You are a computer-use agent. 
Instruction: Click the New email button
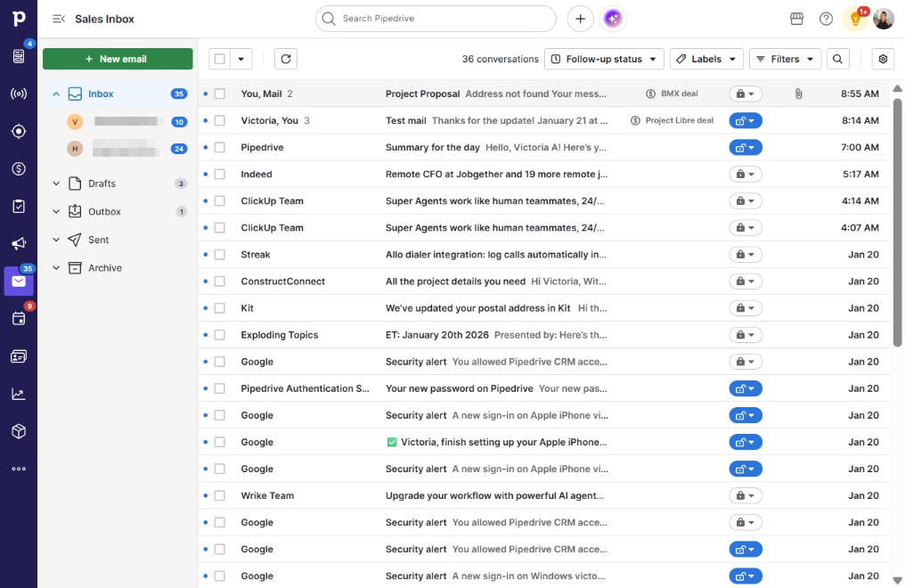pos(118,59)
